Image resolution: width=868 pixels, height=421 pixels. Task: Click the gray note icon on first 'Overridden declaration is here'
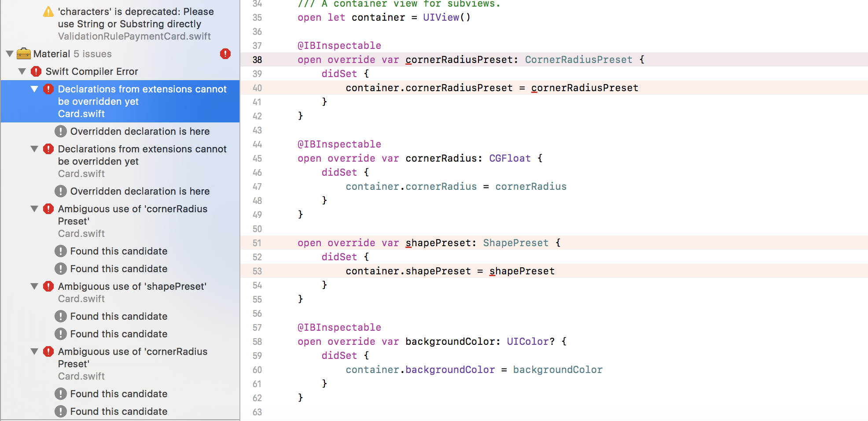click(61, 131)
